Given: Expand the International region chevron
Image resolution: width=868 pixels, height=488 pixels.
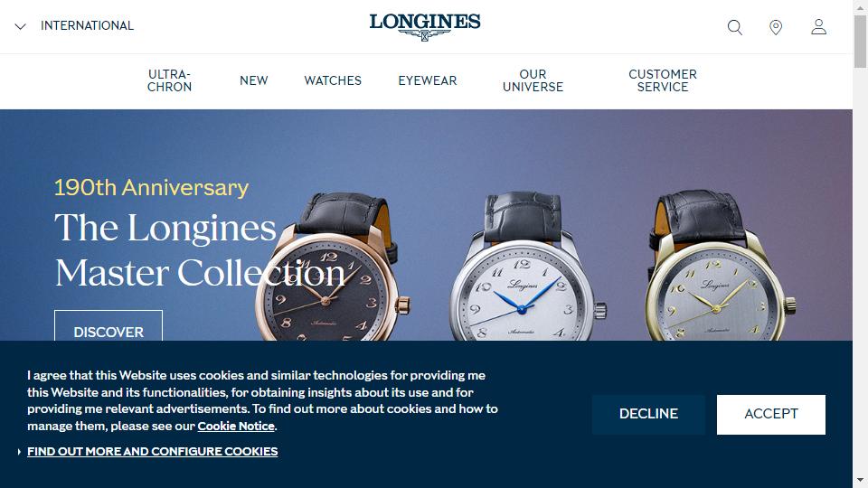Looking at the screenshot, I should pos(21,26).
